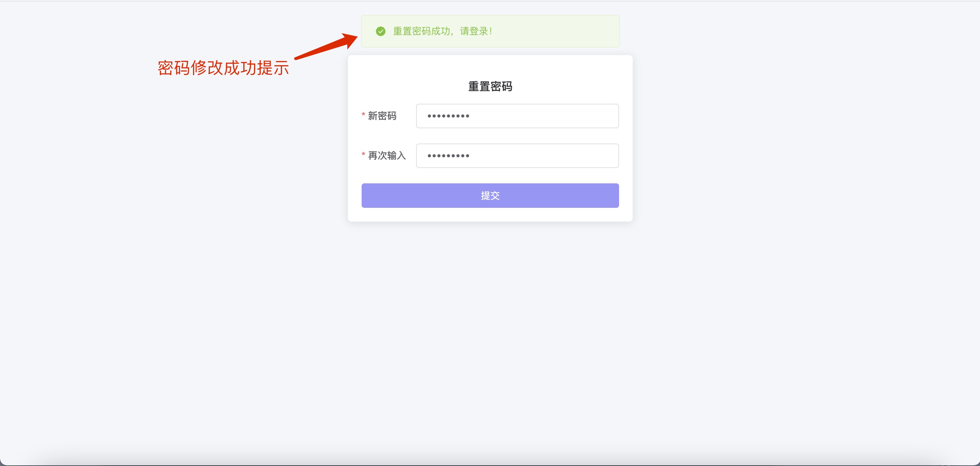This screenshot has height=466, width=980.
Task: Click masked dots in 新密码 field
Action: (448, 116)
